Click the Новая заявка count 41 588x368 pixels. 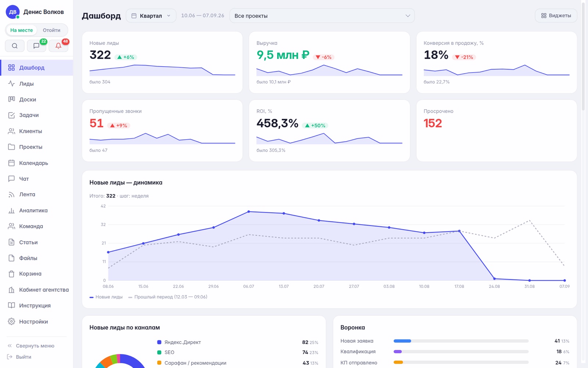pos(557,341)
